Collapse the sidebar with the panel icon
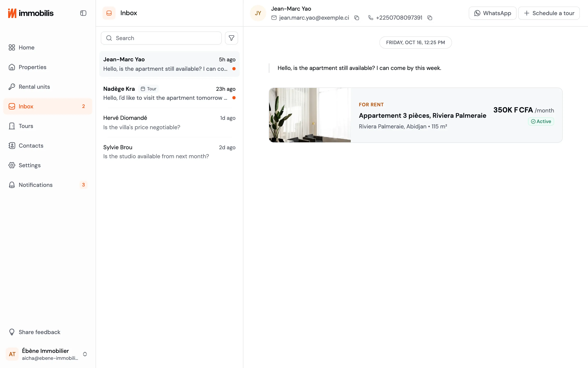This screenshot has width=588, height=368. pyautogui.click(x=83, y=13)
